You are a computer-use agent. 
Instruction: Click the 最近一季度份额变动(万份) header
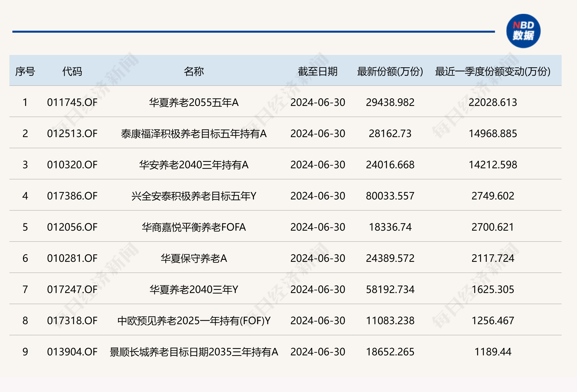click(493, 72)
